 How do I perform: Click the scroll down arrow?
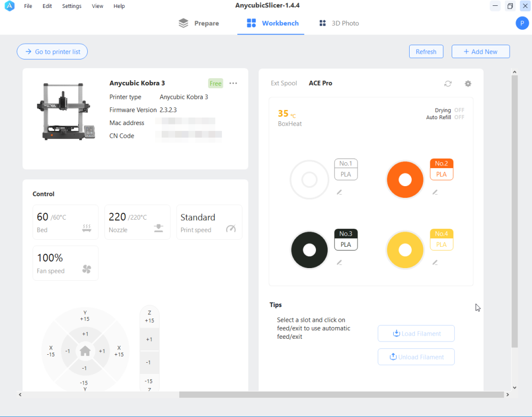(514, 388)
